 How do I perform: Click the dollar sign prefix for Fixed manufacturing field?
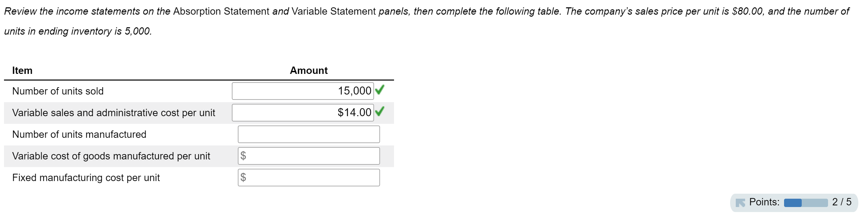point(244,177)
